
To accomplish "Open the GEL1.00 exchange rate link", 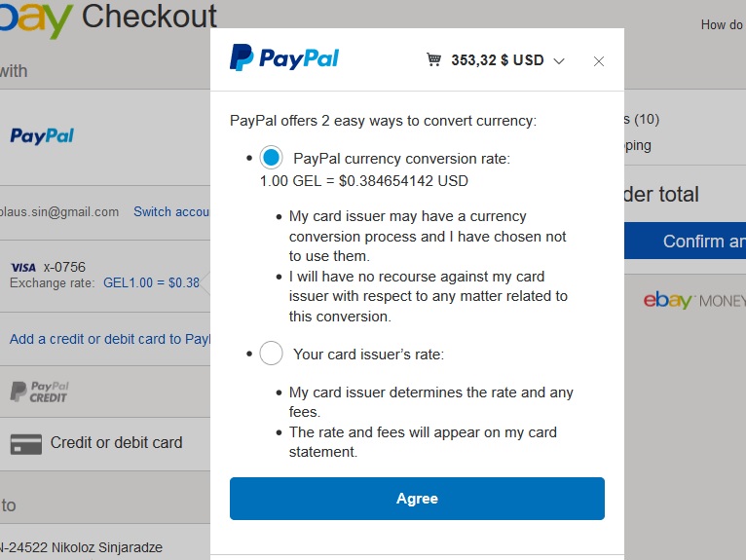I will click(151, 283).
